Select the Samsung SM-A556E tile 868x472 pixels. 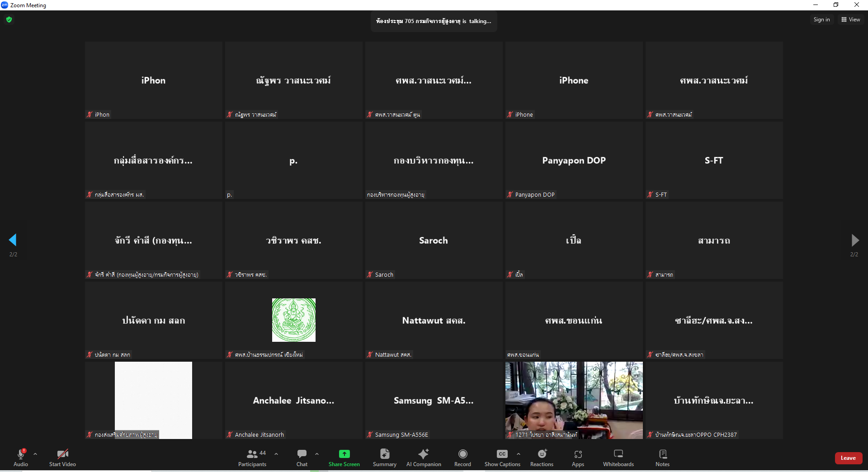click(x=434, y=400)
